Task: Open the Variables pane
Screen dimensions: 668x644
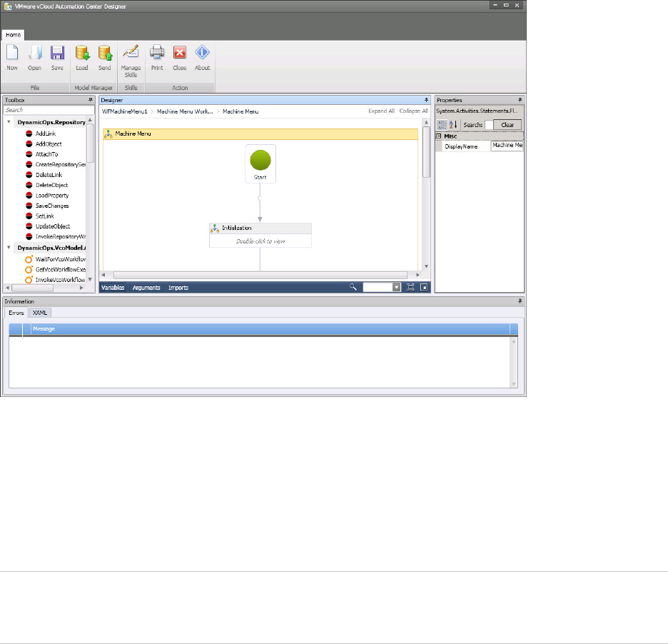Action: pos(113,288)
